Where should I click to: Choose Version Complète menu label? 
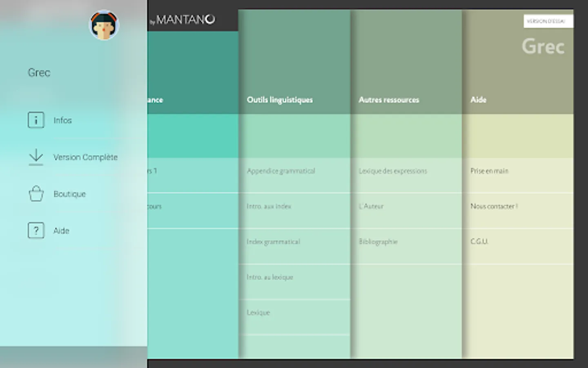click(x=85, y=157)
